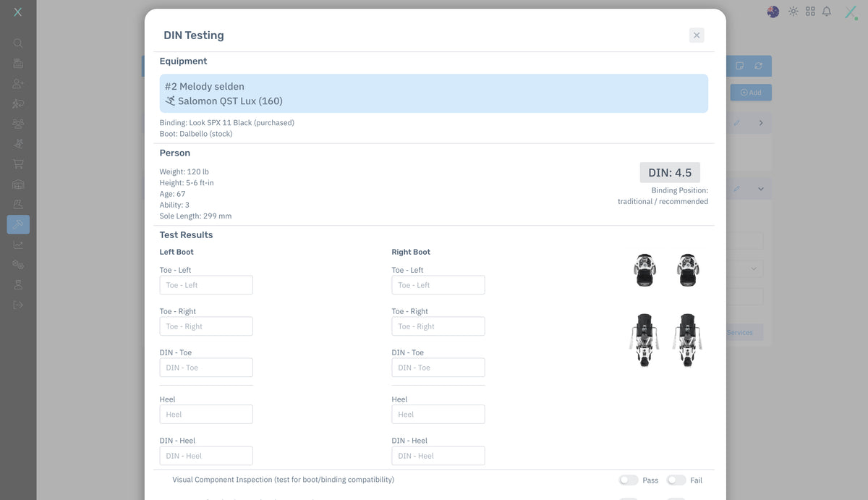Open the apps grid icon in header
The height and width of the screenshot is (500, 868).
point(810,12)
